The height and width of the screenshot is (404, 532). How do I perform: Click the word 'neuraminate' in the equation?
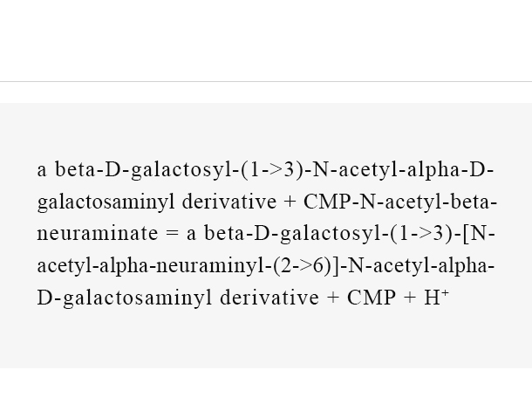pyautogui.click(x=98, y=234)
